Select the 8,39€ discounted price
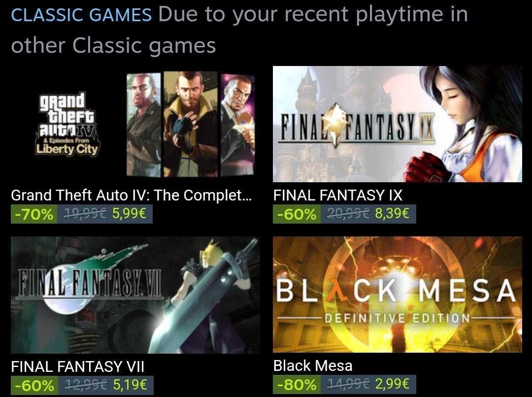Screen dimensions: 532x397 coord(392,213)
